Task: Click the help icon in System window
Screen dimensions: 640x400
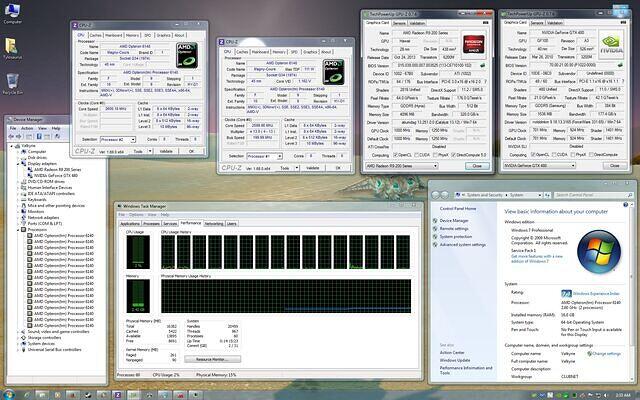Action: tap(625, 204)
